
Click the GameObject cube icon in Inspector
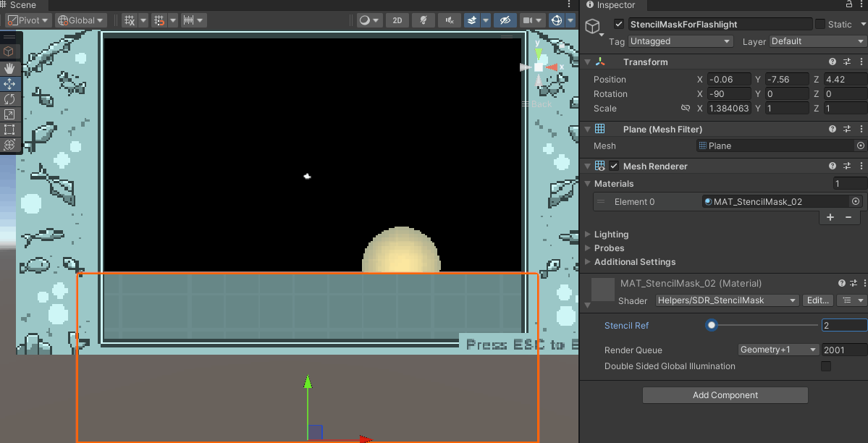coord(593,26)
